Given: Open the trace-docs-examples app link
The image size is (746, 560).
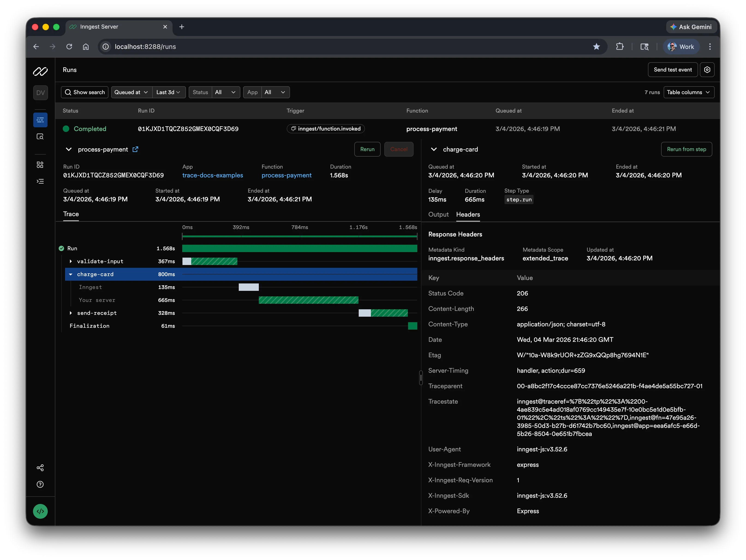Looking at the screenshot, I should point(212,175).
